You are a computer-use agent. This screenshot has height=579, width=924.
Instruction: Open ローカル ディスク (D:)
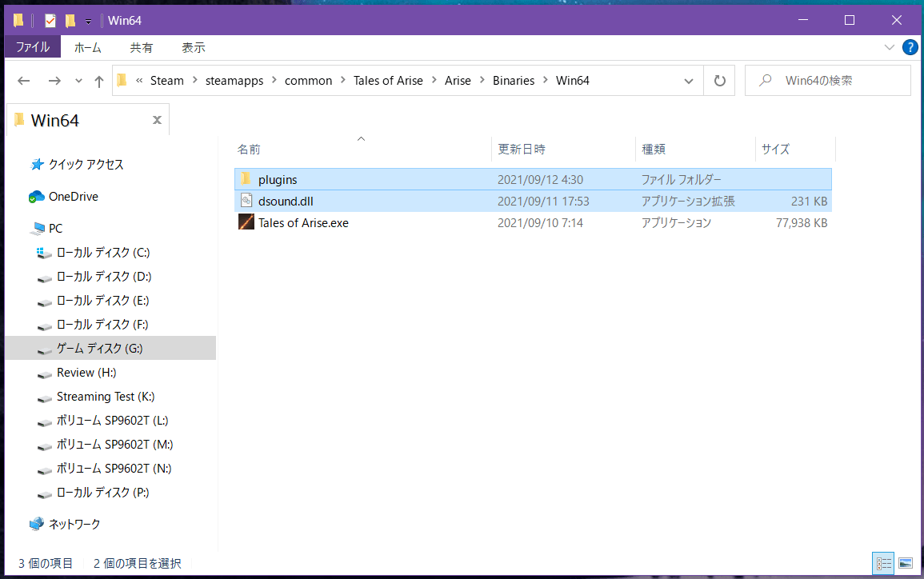pos(104,277)
